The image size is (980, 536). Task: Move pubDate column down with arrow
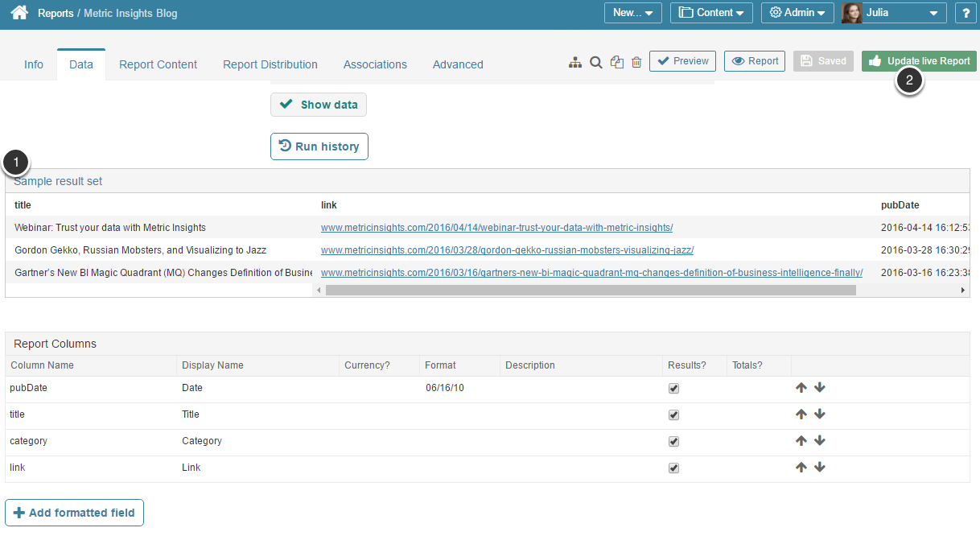pyautogui.click(x=820, y=388)
